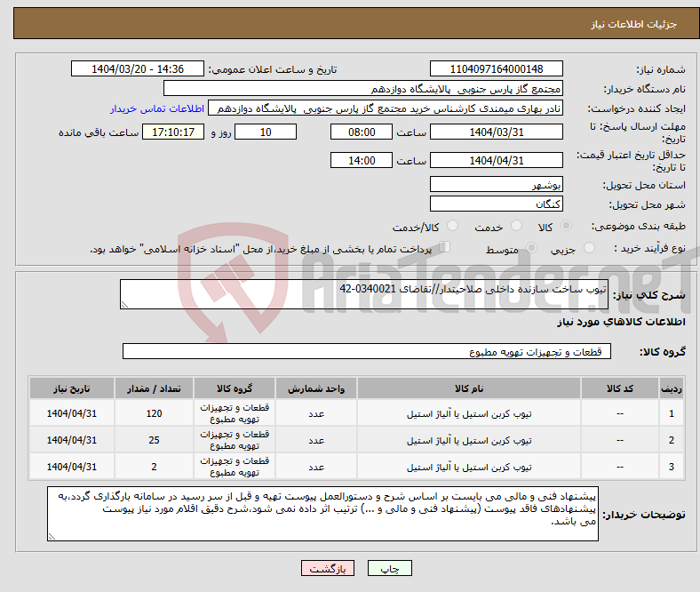This screenshot has height=592, width=700.
Task: Click the item name in row 1
Action: click(x=469, y=413)
